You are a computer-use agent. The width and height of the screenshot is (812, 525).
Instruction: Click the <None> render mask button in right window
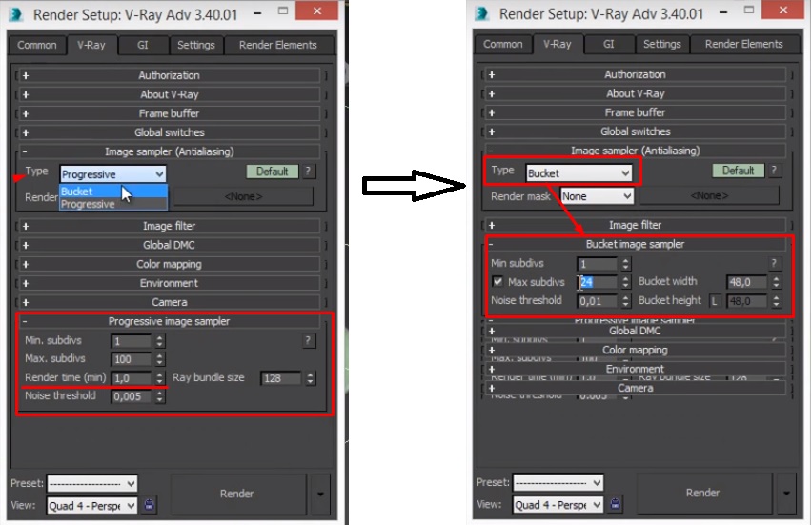(x=709, y=195)
